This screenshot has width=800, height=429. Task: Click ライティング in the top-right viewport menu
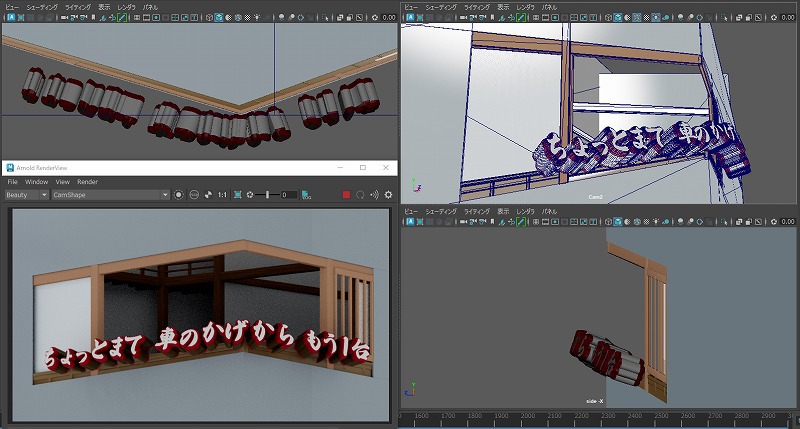point(478,6)
